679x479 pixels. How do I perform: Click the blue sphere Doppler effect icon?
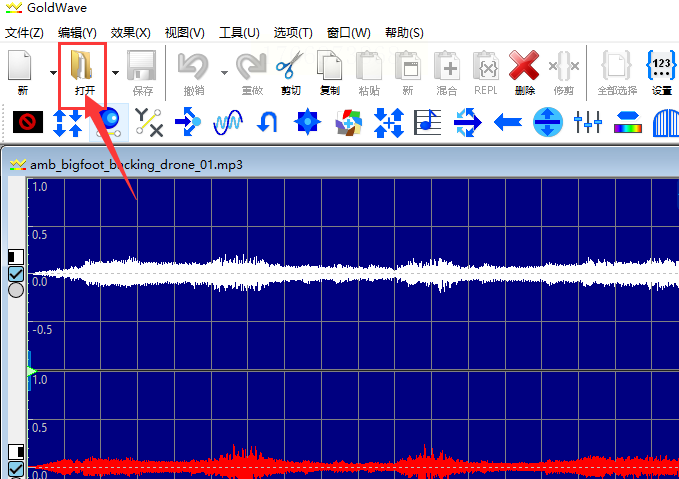pos(109,122)
